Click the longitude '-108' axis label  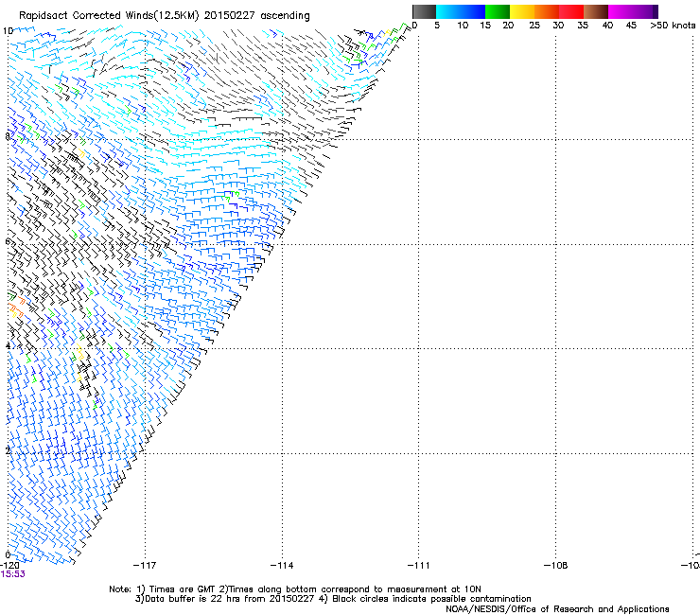pos(555,566)
